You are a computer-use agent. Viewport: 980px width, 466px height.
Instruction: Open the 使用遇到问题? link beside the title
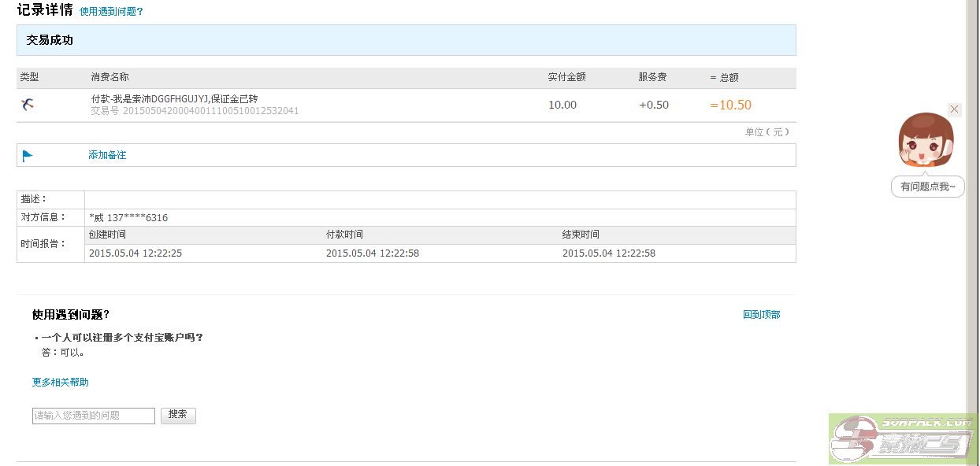click(x=111, y=12)
